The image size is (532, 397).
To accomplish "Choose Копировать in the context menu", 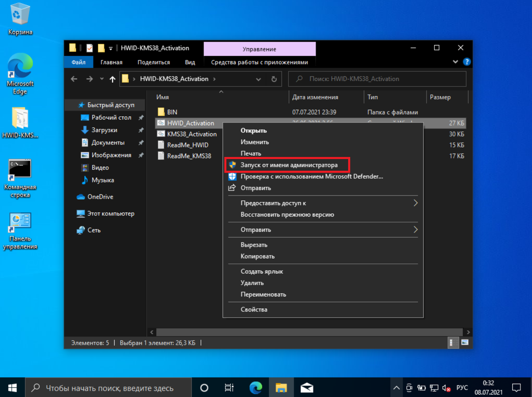I will pyautogui.click(x=258, y=256).
